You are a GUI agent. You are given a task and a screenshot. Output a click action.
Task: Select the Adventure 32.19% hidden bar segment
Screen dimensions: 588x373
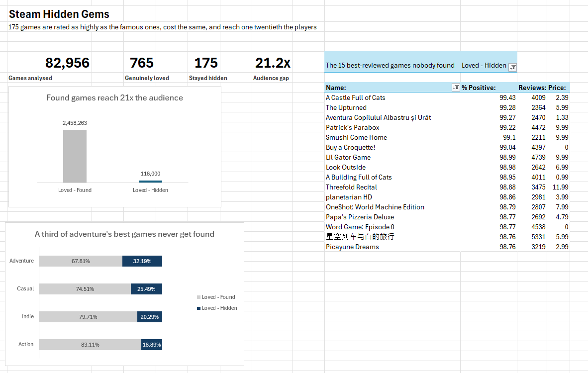coord(142,261)
